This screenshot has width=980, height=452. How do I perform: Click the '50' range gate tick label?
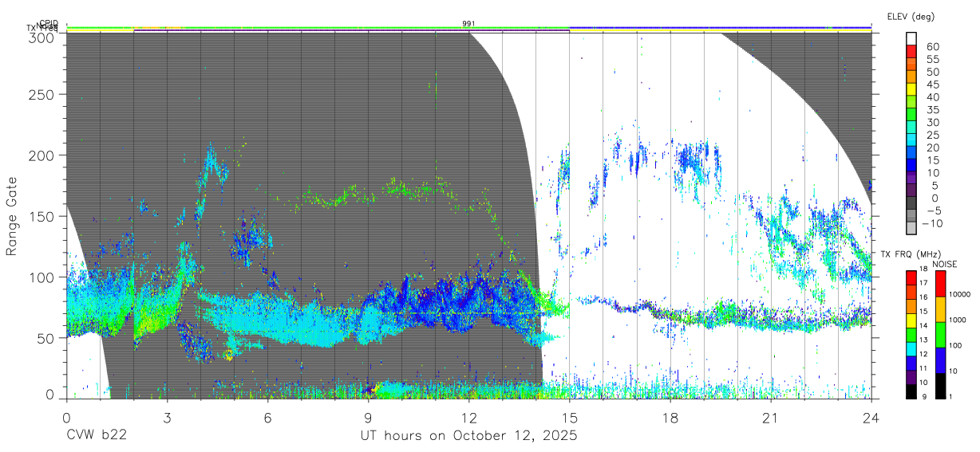45,337
